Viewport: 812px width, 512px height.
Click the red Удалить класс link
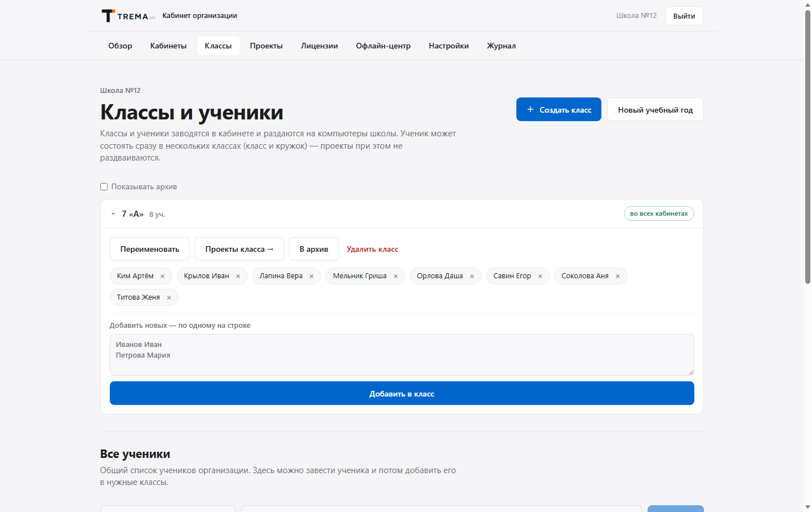[x=373, y=249]
